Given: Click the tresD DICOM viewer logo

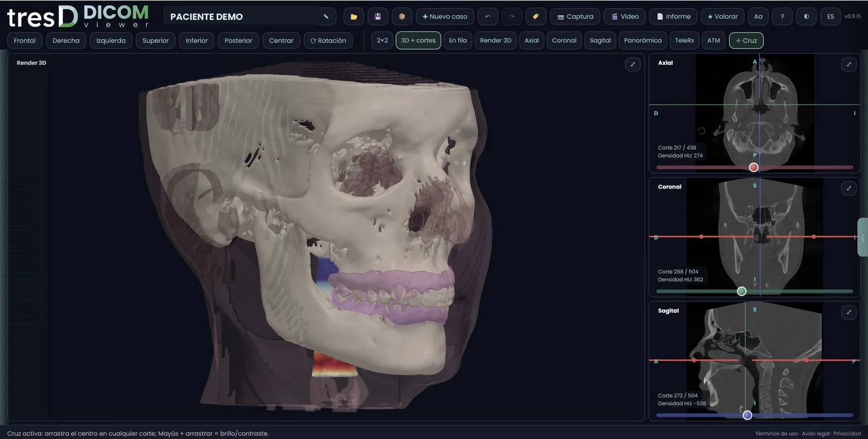Looking at the screenshot, I should (78, 16).
